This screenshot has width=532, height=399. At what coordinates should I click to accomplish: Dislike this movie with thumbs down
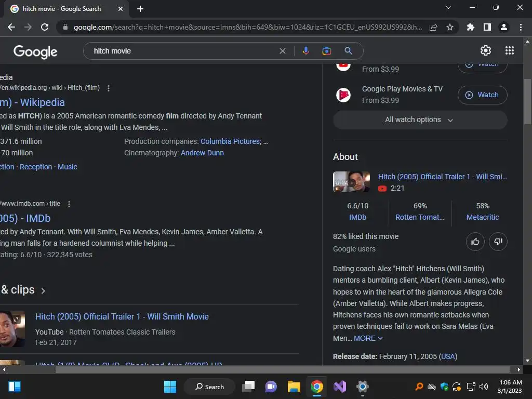point(498,242)
